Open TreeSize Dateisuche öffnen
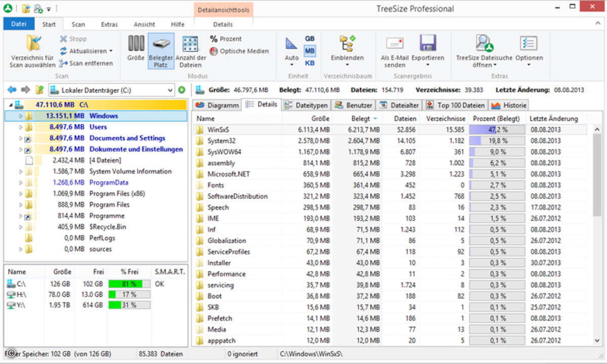The height and width of the screenshot is (364, 607). (484, 51)
